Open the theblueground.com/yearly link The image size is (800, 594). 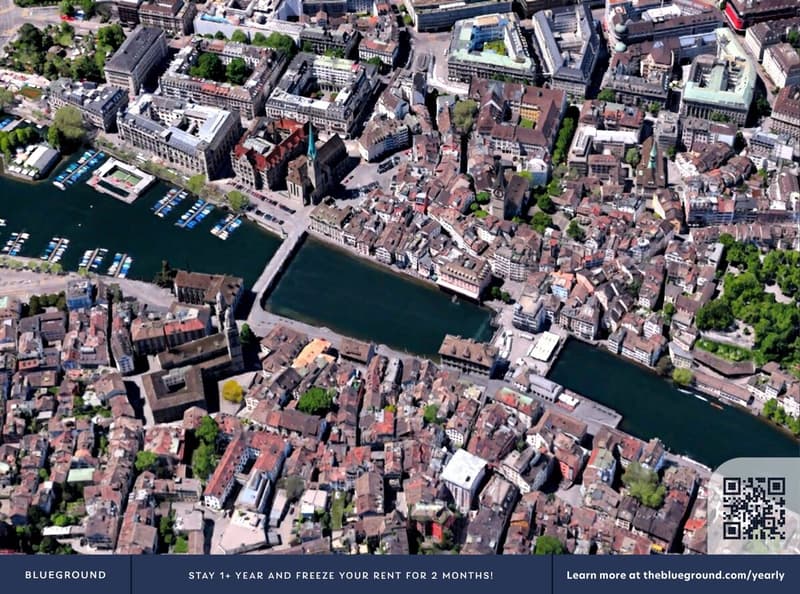(713, 575)
